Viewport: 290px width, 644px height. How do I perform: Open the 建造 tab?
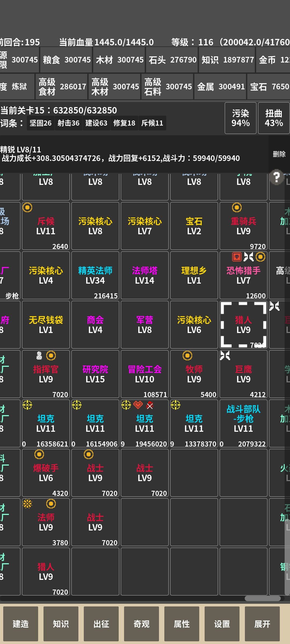pyautogui.click(x=21, y=624)
